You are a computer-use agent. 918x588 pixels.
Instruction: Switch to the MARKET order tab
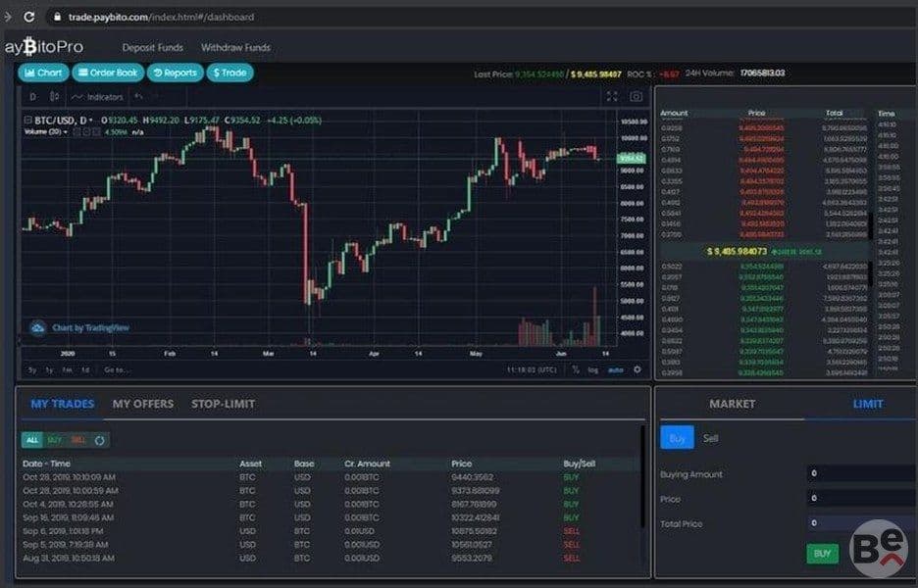click(x=732, y=404)
